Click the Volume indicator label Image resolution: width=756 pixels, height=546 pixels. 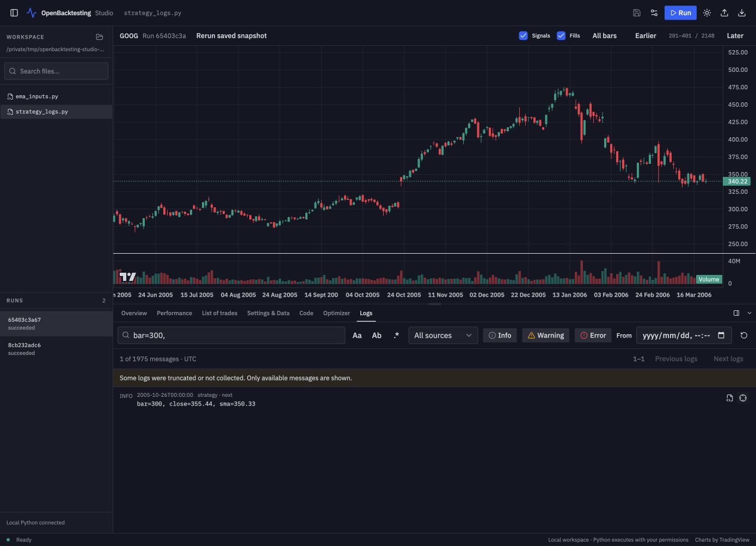(x=709, y=279)
